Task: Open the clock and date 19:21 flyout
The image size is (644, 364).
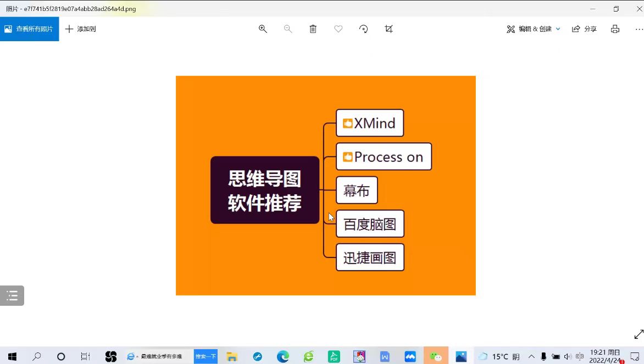Action: 604,356
